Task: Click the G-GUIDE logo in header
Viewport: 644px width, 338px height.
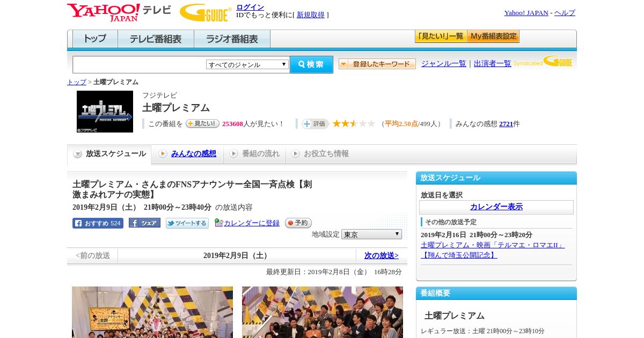Action: tap(206, 12)
